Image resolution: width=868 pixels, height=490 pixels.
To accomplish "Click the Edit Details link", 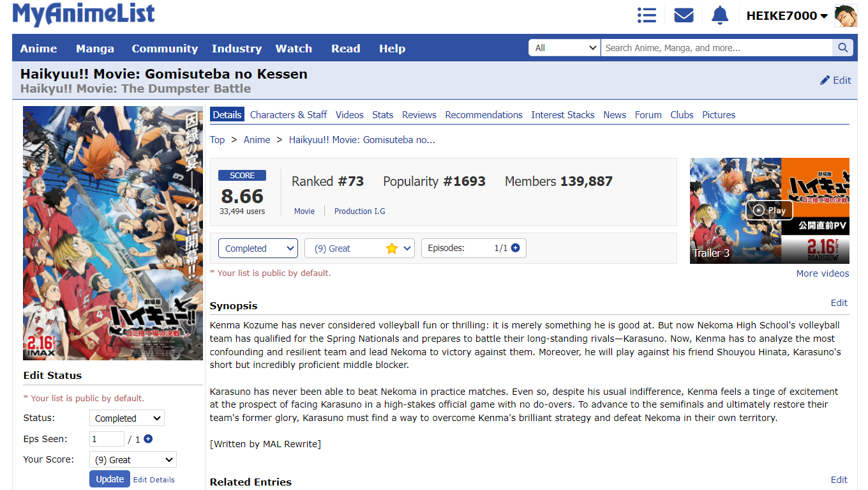I will point(154,480).
